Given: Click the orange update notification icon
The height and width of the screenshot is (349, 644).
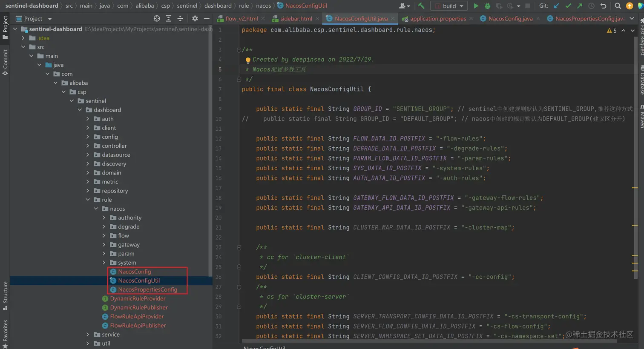Looking at the screenshot, I should tap(630, 6).
